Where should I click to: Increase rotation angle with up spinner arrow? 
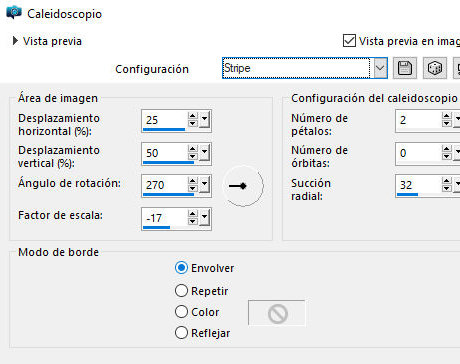point(193,181)
